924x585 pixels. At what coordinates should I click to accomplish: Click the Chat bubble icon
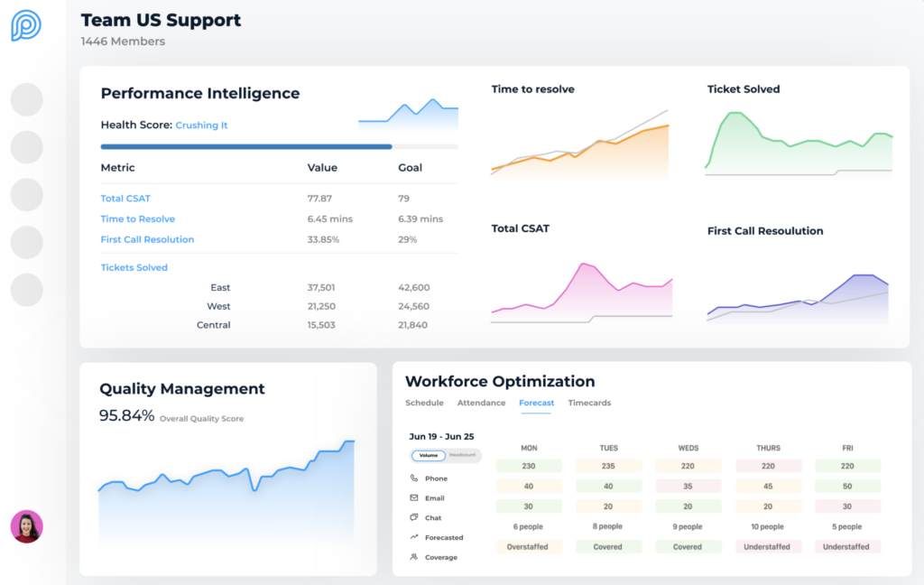(x=414, y=517)
